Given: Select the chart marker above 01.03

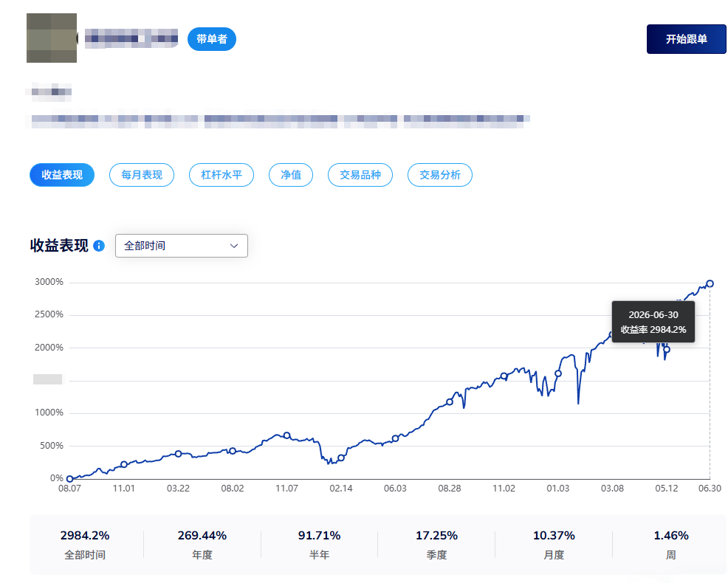Looking at the screenshot, I should click(558, 373).
